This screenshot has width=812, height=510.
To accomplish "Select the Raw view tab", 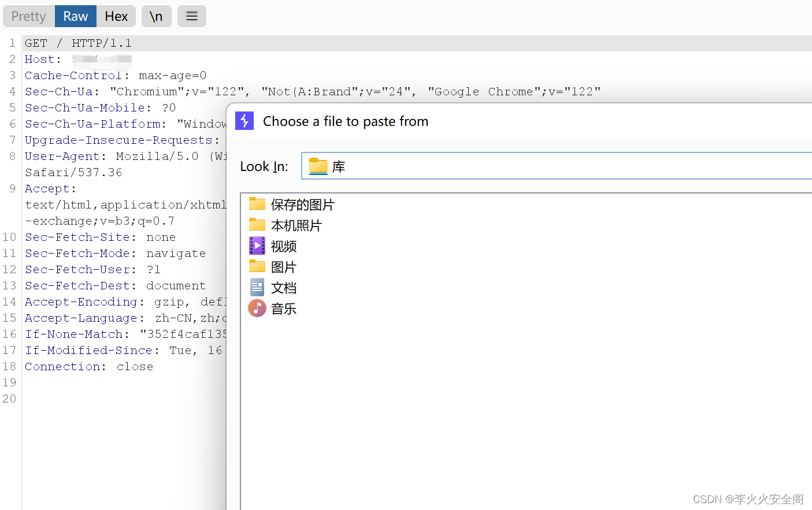I will (x=76, y=16).
